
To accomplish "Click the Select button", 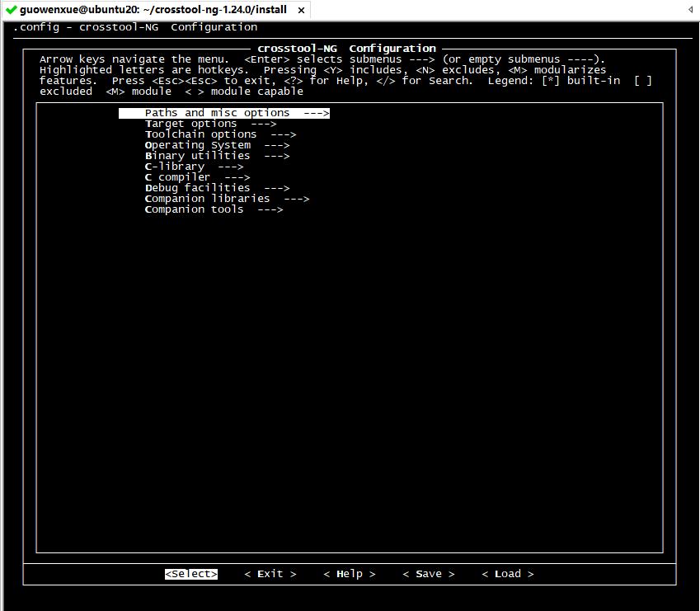I will click(x=191, y=574).
